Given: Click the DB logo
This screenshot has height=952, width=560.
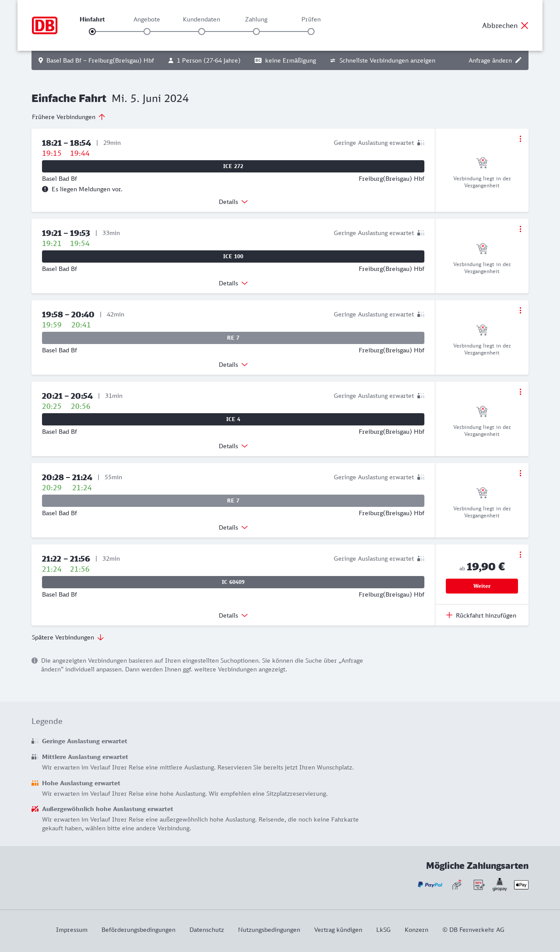Looking at the screenshot, I should (x=45, y=25).
